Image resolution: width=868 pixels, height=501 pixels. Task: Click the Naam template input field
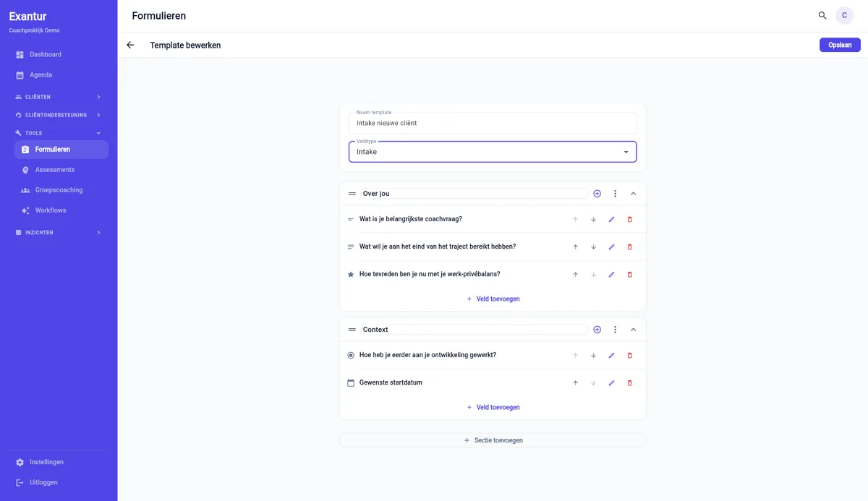tap(493, 123)
